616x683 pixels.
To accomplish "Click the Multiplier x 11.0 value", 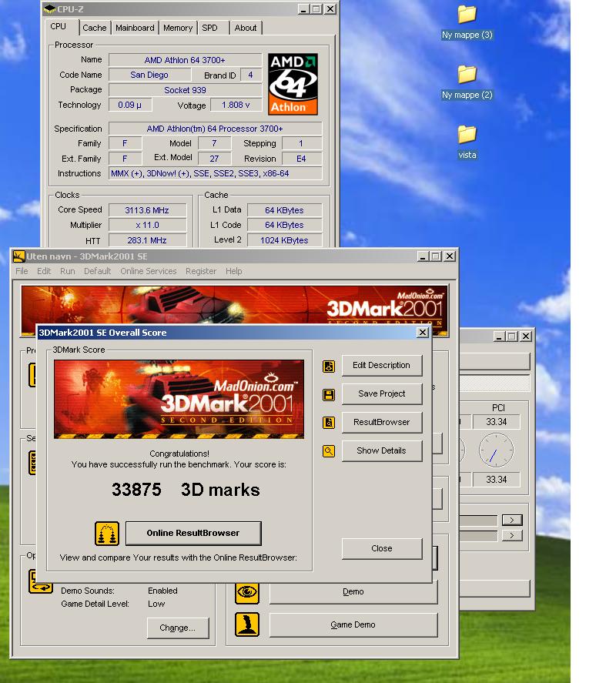I will click(147, 225).
